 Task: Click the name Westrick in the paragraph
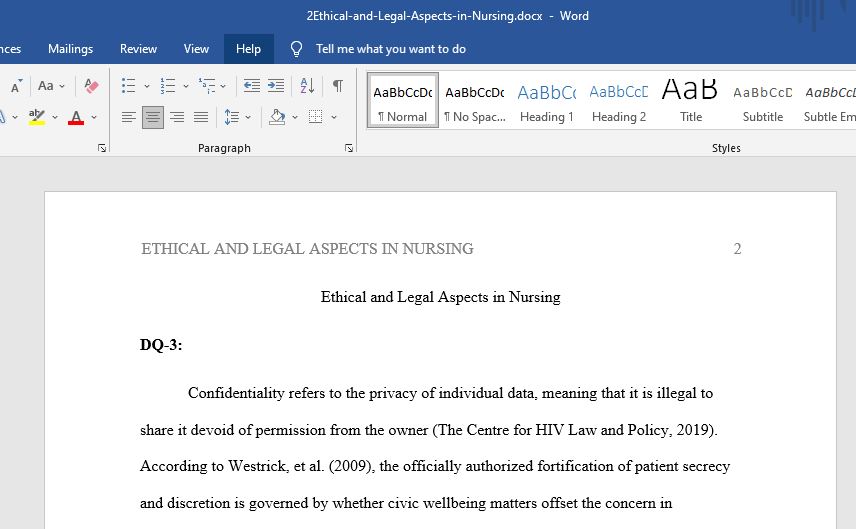point(258,466)
